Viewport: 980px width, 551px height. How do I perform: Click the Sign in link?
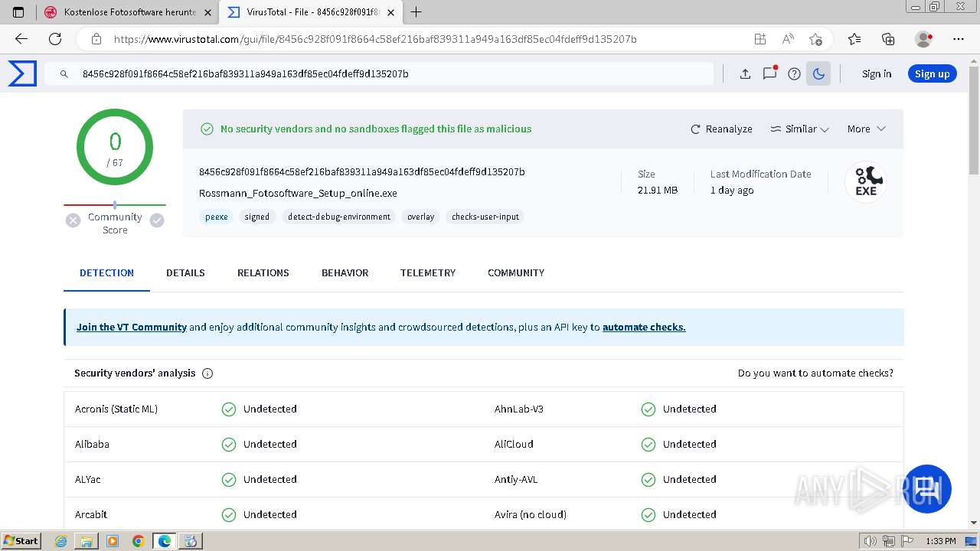(x=877, y=74)
